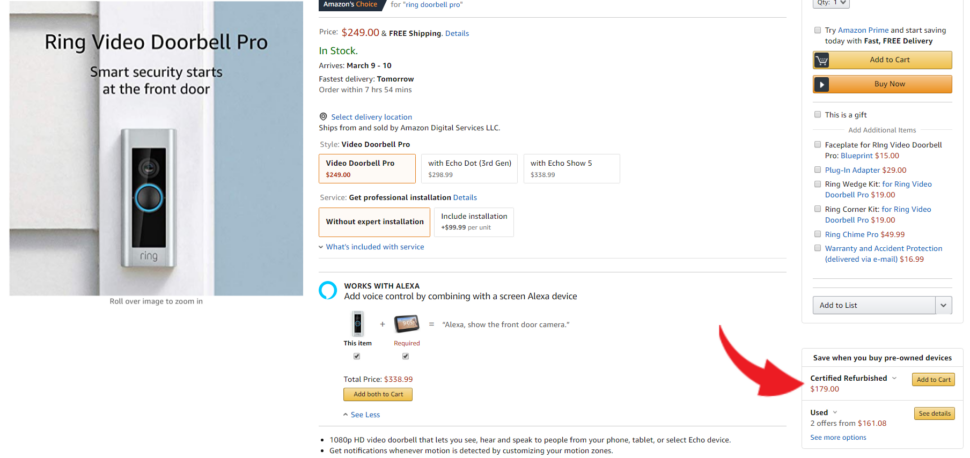The image size is (970, 458).
Task: Click the doorbell 'This item' thumbnail
Action: pos(358,324)
